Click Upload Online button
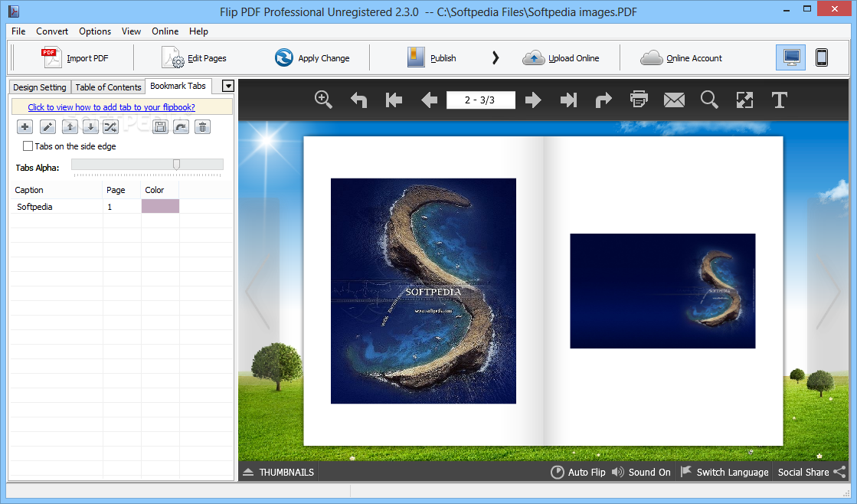857x504 pixels. point(561,57)
